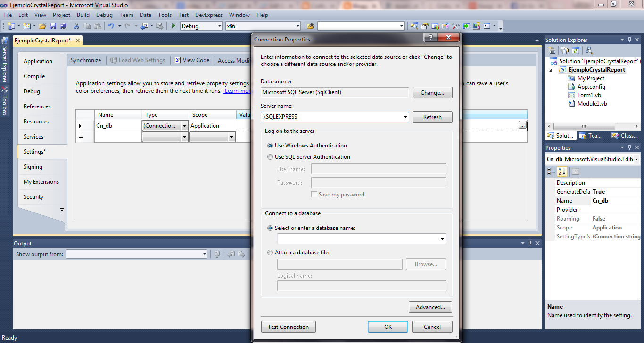Close the EjemploCrystalReport document tab

[77, 41]
